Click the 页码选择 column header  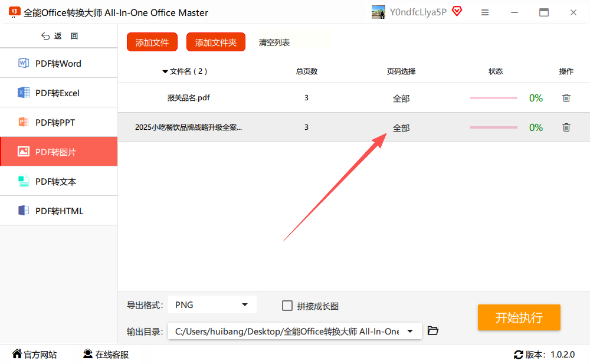[401, 71]
